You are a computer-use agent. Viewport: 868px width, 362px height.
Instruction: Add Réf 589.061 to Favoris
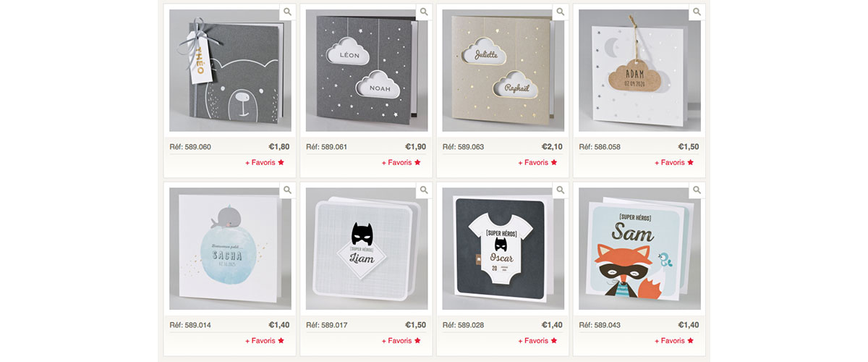coord(401,163)
